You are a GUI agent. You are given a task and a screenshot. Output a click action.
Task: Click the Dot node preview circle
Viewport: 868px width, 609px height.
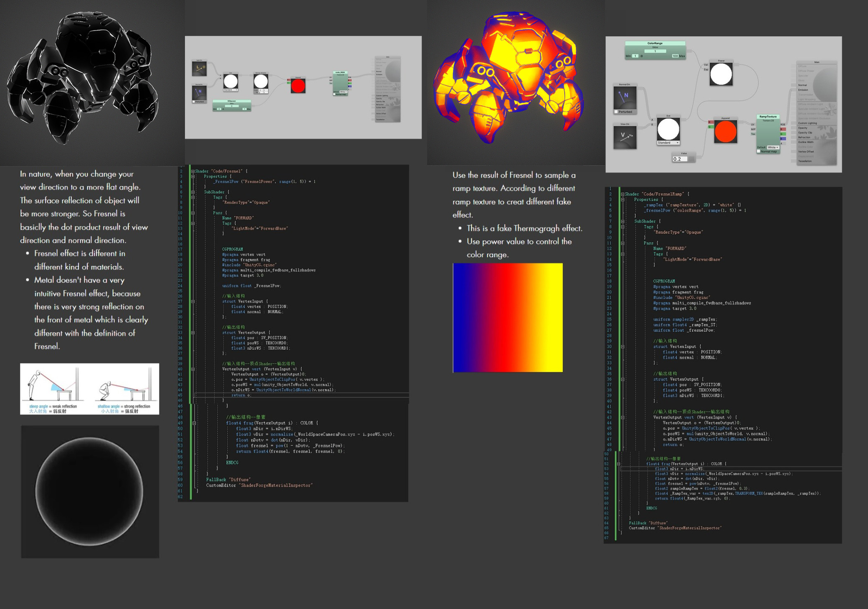click(668, 129)
